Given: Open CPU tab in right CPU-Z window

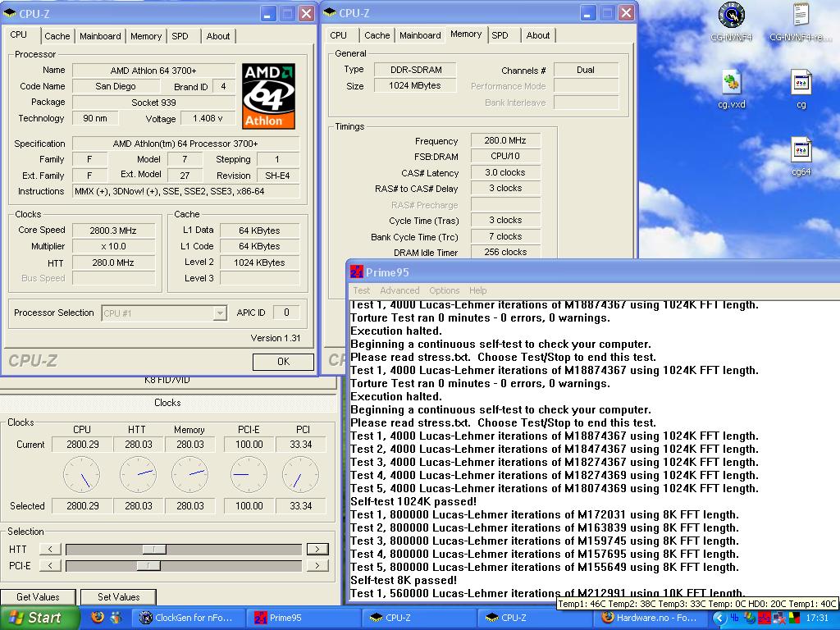Looking at the screenshot, I should point(338,34).
